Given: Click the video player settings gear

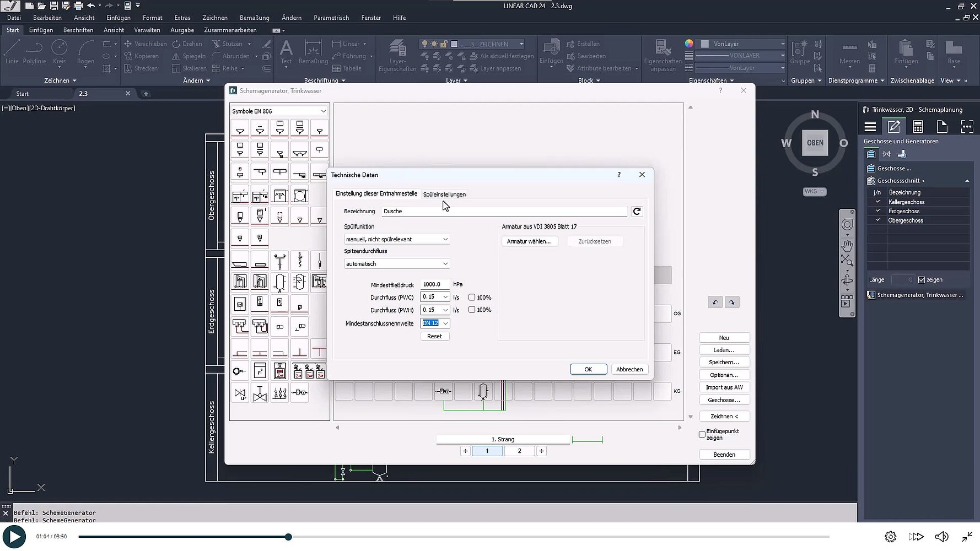Looking at the screenshot, I should (890, 537).
